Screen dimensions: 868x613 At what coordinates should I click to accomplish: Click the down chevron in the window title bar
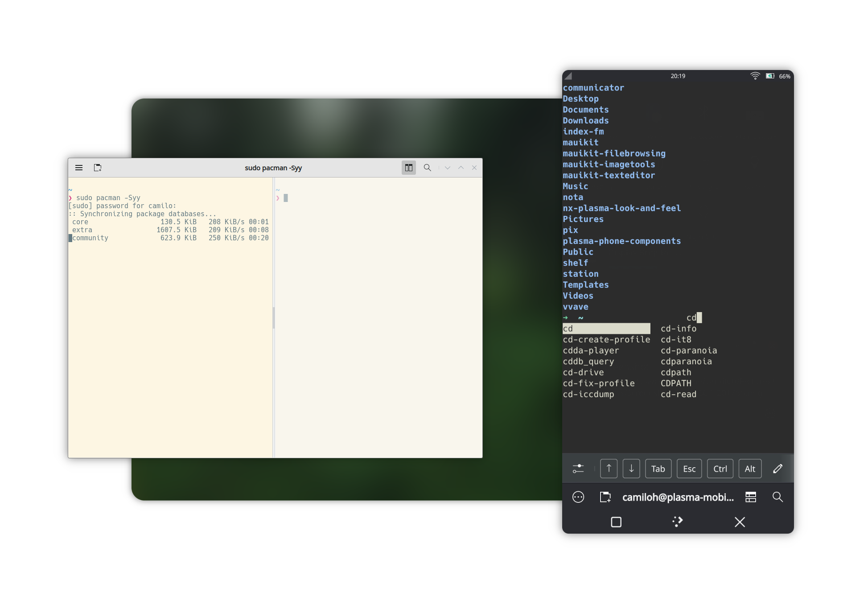click(448, 168)
